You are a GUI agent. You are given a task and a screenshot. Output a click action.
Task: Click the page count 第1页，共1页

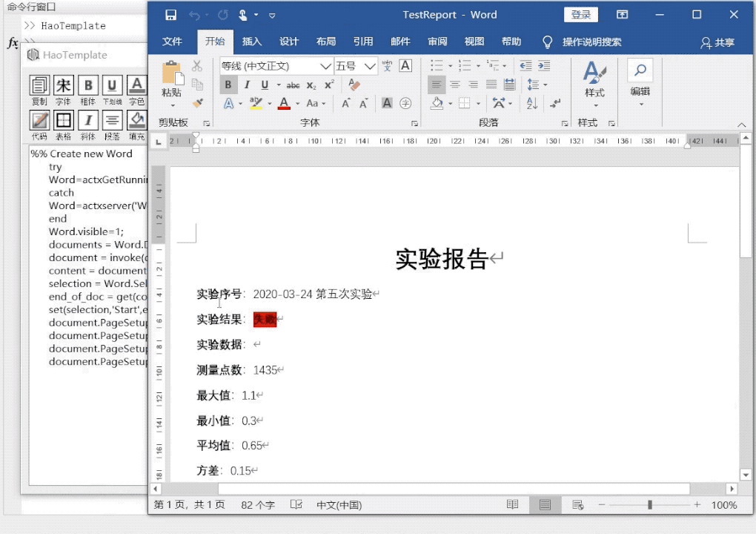pos(190,504)
